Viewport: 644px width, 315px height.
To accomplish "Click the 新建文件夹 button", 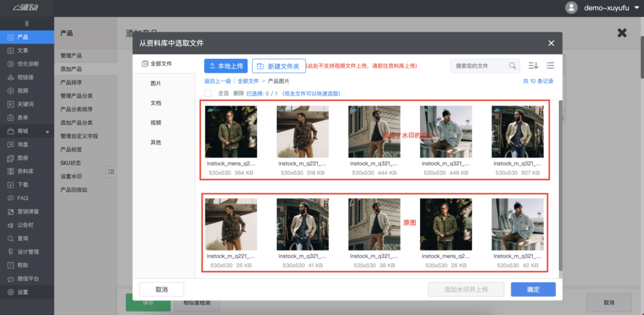I will click(x=279, y=66).
